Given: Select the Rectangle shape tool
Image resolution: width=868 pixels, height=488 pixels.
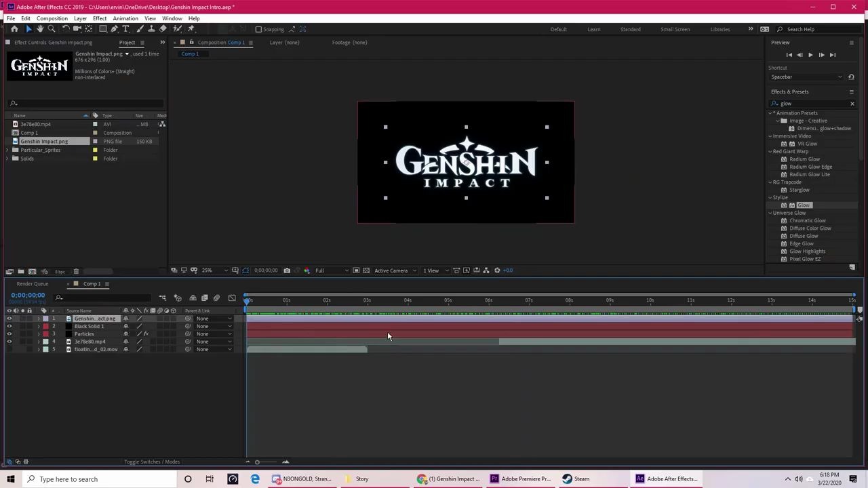Looking at the screenshot, I should coord(102,29).
